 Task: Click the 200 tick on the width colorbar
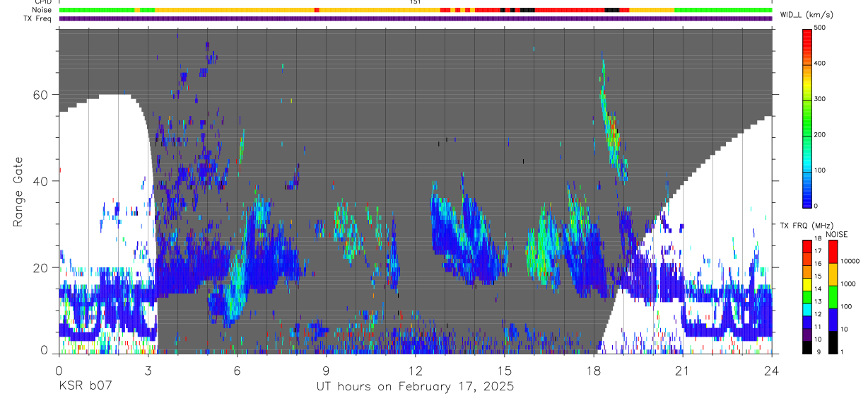[x=820, y=134]
